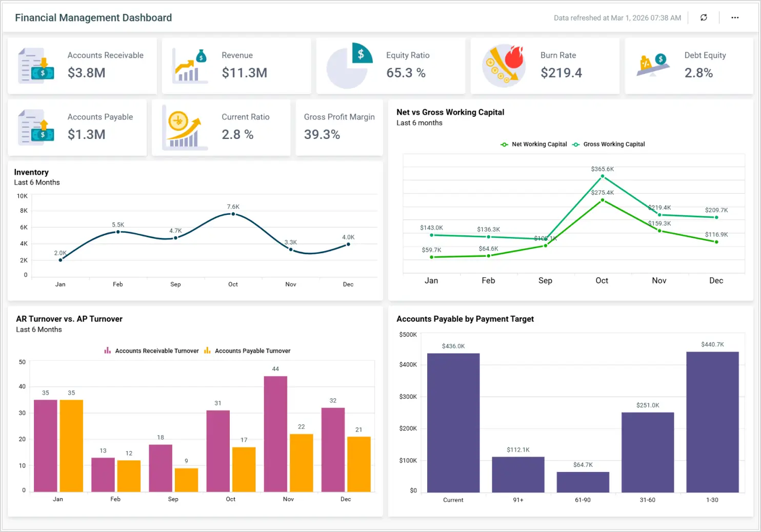Click Dec payable turnover bar labeled 21

pyautogui.click(x=359, y=464)
